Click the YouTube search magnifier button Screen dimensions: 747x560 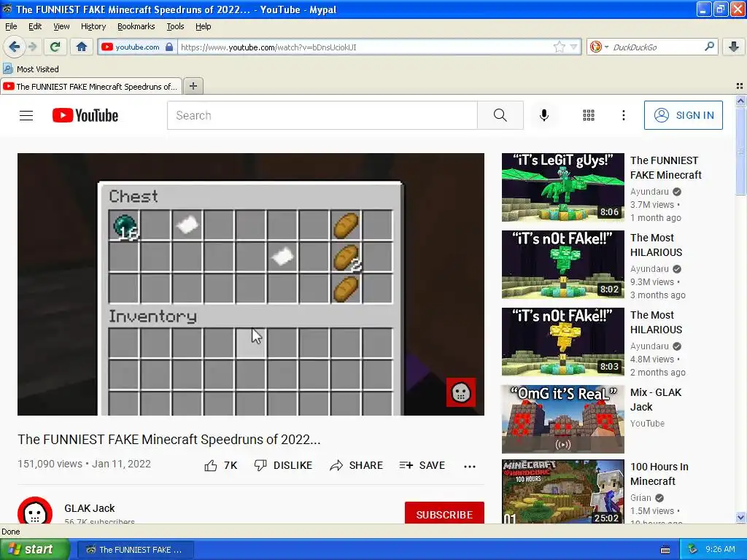[500, 115]
